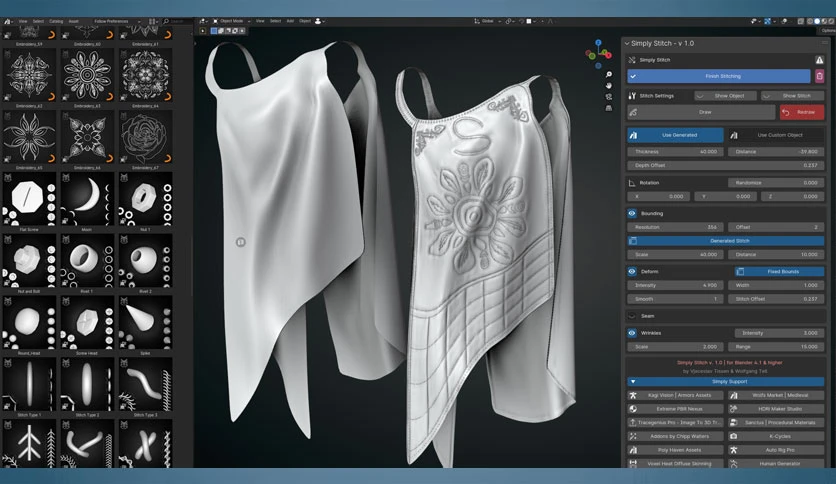
Task: Select Stitch Type 1 asset
Action: [x=29, y=384]
